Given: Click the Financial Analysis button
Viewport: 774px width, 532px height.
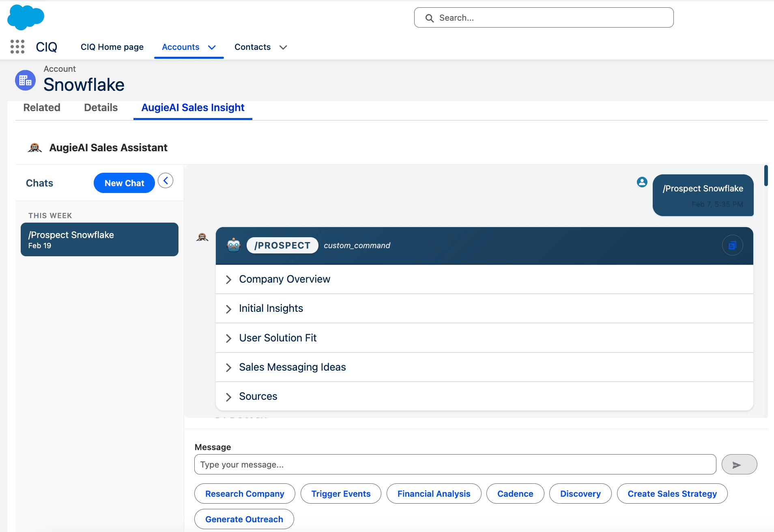Looking at the screenshot, I should coord(434,494).
